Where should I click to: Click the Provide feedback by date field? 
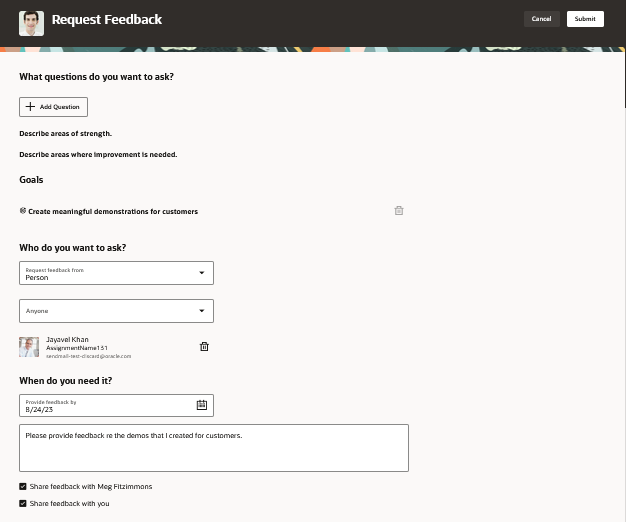tap(116, 405)
